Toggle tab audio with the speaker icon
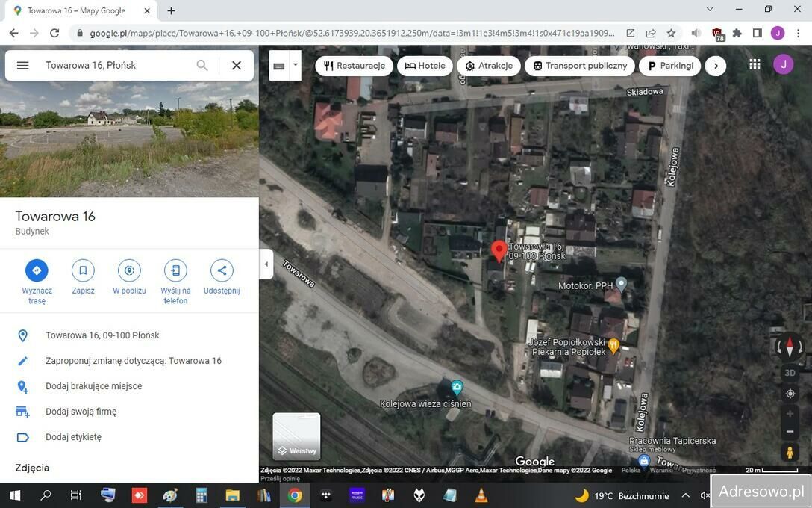 pyautogui.click(x=696, y=33)
